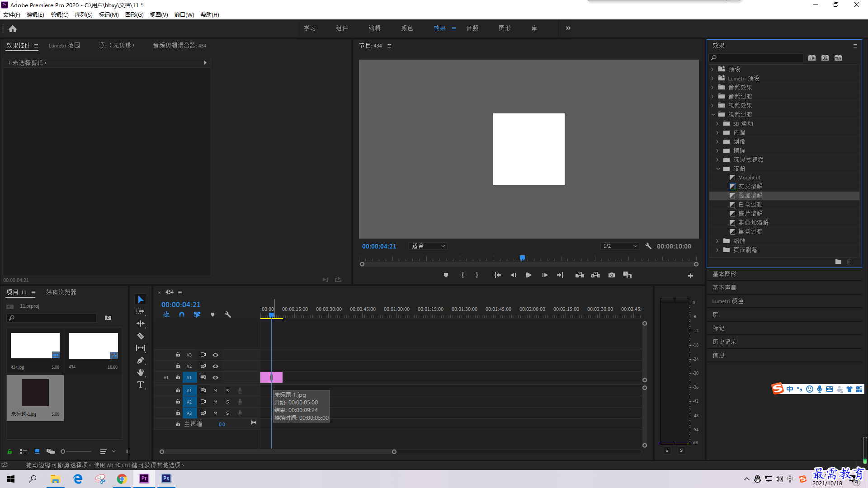Select the Track Select Forward tool
The height and width of the screenshot is (488, 868).
click(x=141, y=311)
